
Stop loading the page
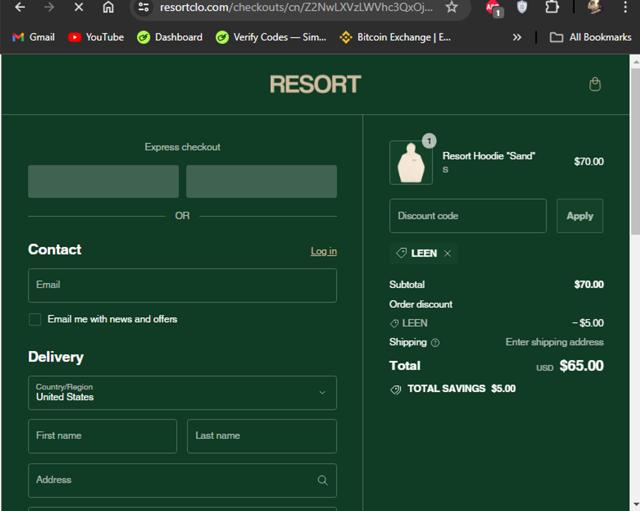[79, 7]
